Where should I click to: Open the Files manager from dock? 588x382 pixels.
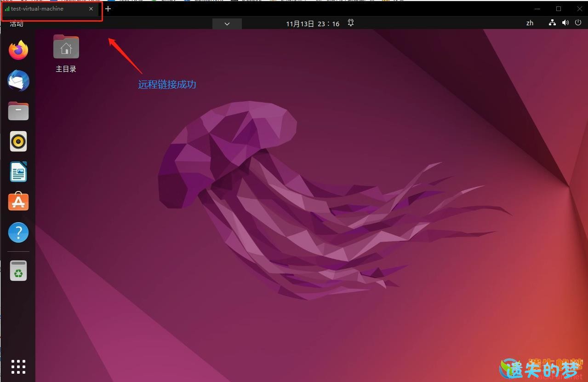(x=18, y=111)
